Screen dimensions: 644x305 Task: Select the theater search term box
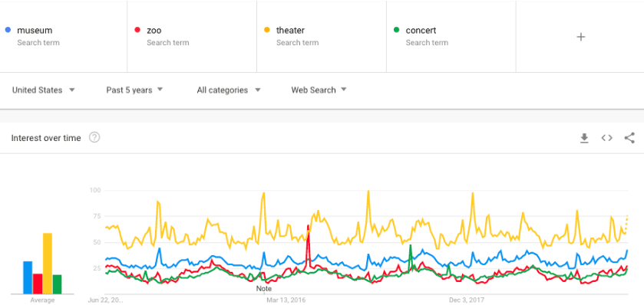(x=322, y=37)
